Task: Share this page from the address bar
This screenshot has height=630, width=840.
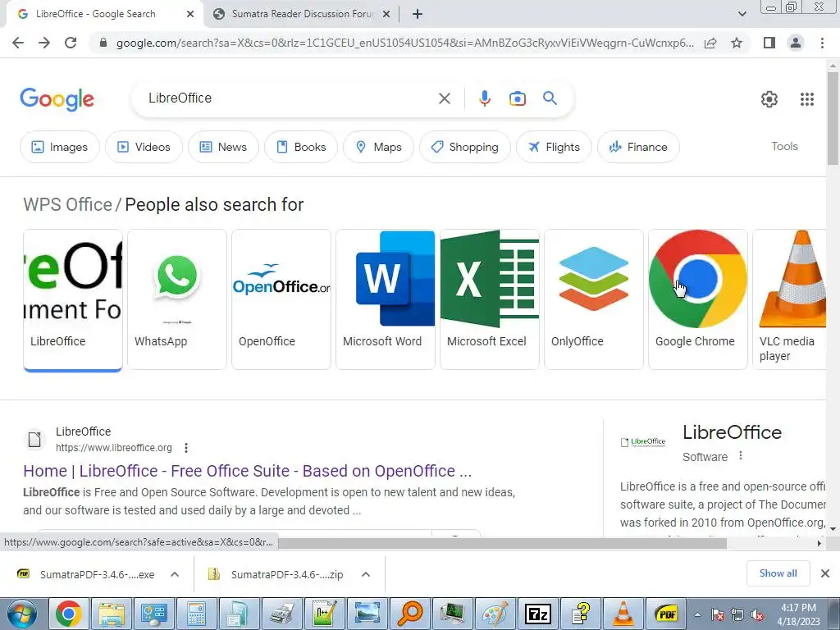Action: (x=710, y=43)
